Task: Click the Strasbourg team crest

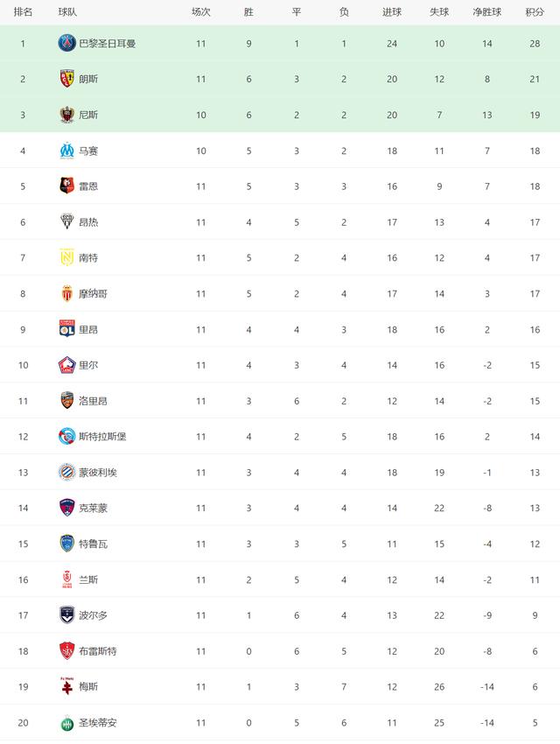Action: (67, 436)
